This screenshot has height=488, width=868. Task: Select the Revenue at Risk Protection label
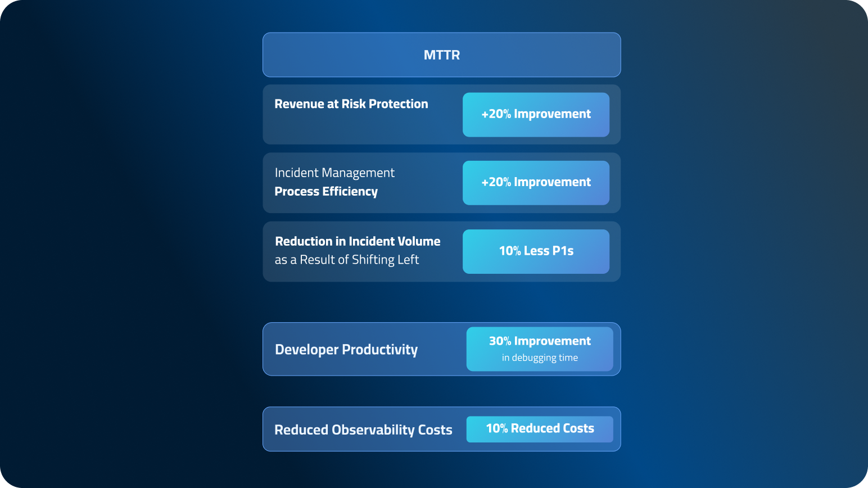click(x=351, y=104)
